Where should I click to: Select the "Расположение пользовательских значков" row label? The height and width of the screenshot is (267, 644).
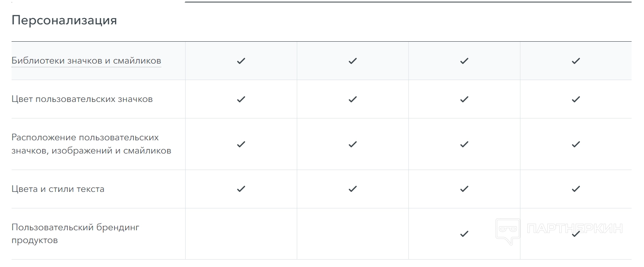[91, 144]
